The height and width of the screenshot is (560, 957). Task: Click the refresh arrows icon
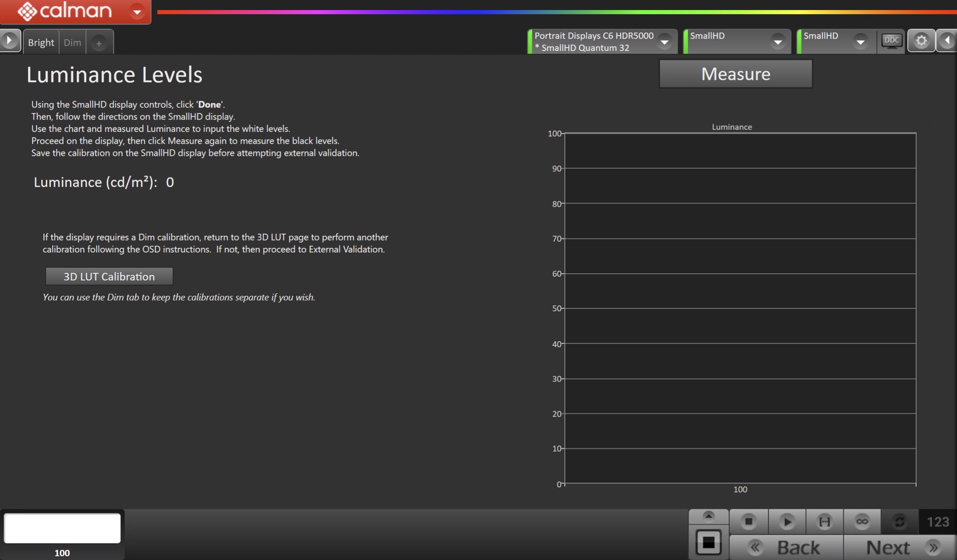899,521
